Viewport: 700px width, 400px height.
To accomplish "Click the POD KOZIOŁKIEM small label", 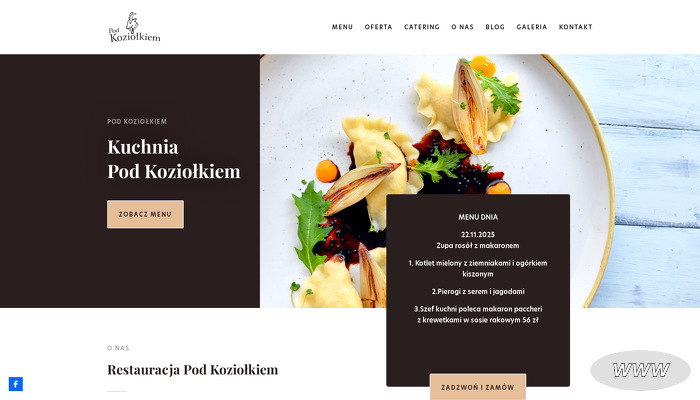I will (137, 121).
